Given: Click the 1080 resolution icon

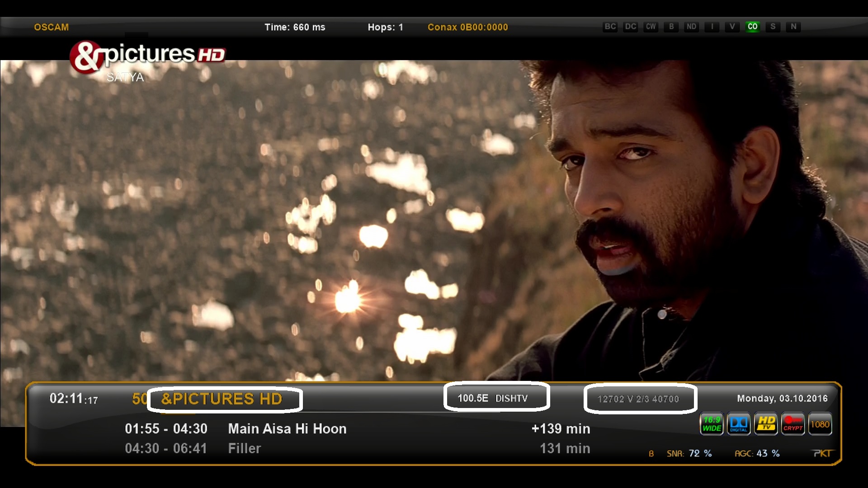Looking at the screenshot, I should pos(820,424).
